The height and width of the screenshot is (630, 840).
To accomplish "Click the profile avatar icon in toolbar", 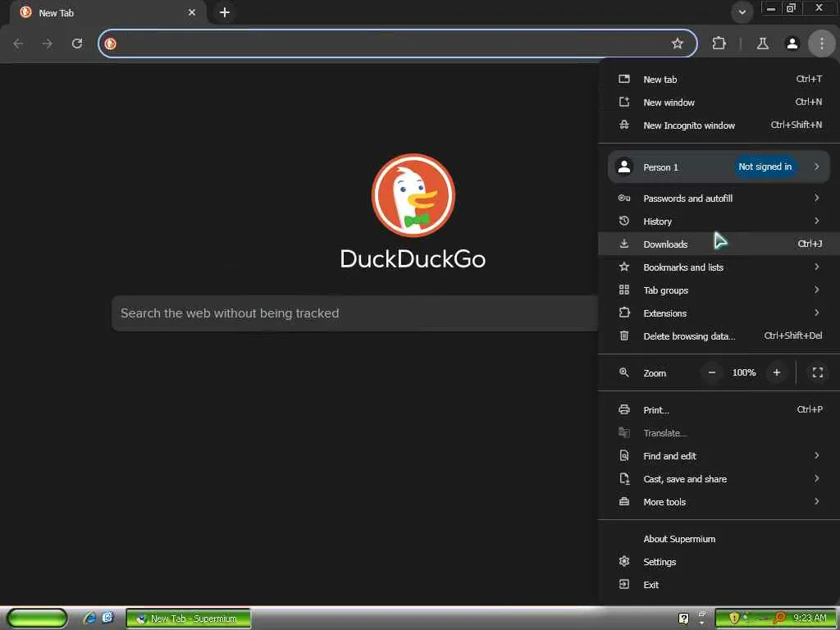I will click(x=792, y=43).
